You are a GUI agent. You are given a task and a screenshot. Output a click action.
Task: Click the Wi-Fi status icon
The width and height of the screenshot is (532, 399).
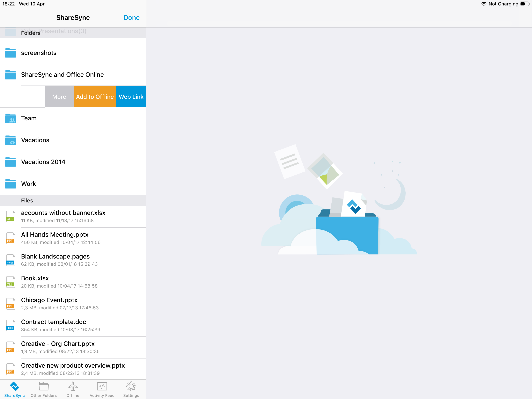(484, 4)
